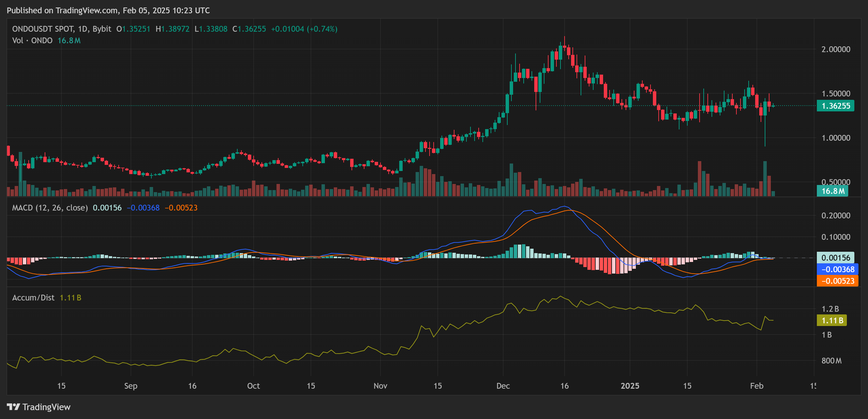Toggle the MACD (12, 26, close) indicator legend
This screenshot has width=868, height=419.
pyautogui.click(x=49, y=207)
